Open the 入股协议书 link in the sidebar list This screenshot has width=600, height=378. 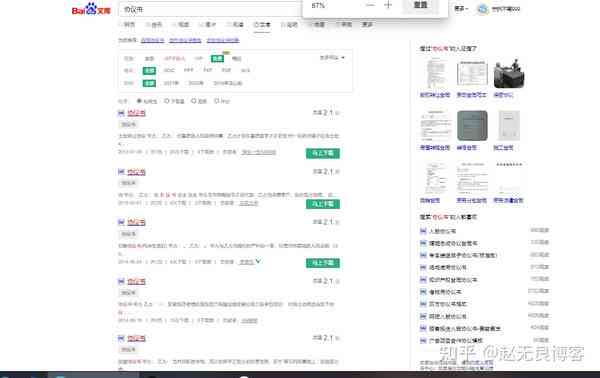tap(442, 231)
